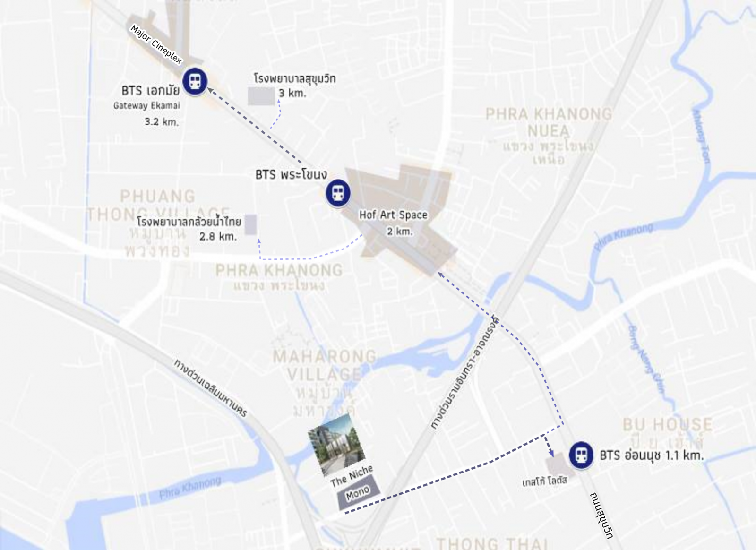Click the BTS อ่อนนุช train station icon

(x=581, y=455)
